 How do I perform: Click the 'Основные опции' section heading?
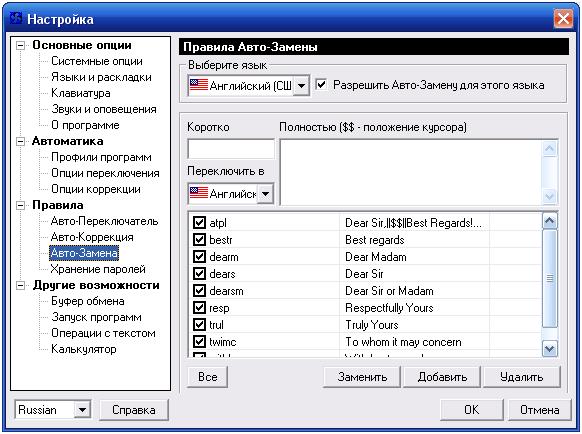(x=82, y=45)
